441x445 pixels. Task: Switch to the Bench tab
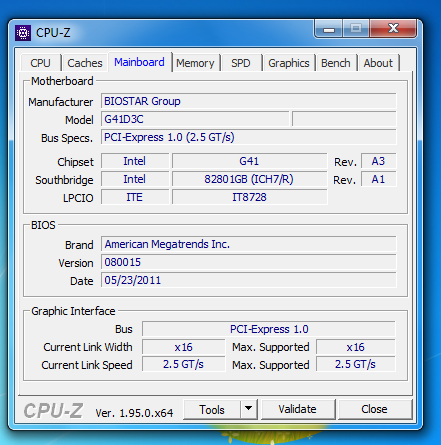tap(336, 63)
